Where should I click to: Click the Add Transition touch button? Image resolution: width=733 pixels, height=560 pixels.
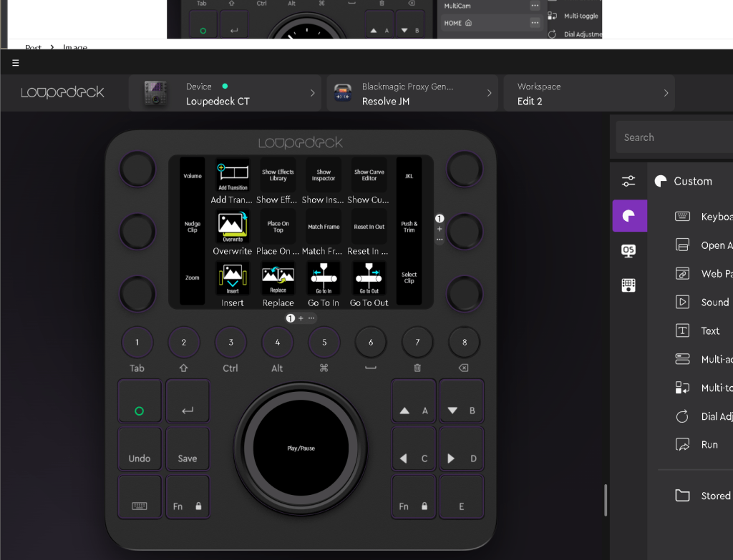(x=233, y=175)
